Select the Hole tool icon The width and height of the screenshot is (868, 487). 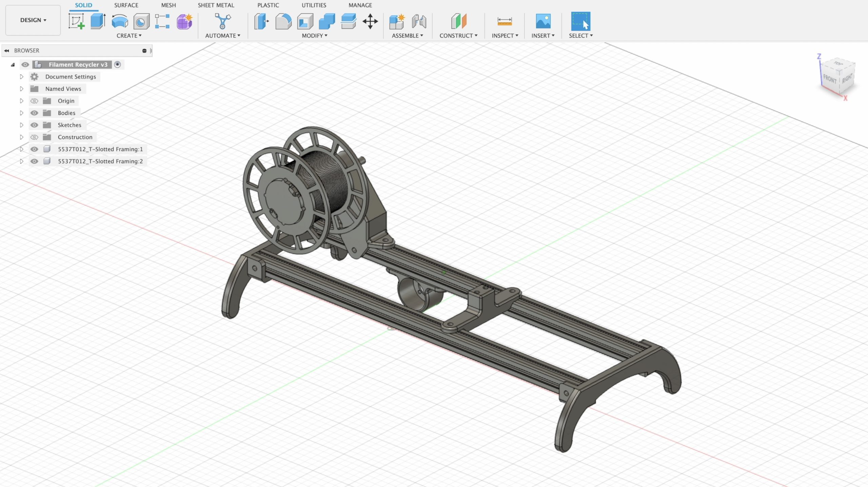pos(141,22)
